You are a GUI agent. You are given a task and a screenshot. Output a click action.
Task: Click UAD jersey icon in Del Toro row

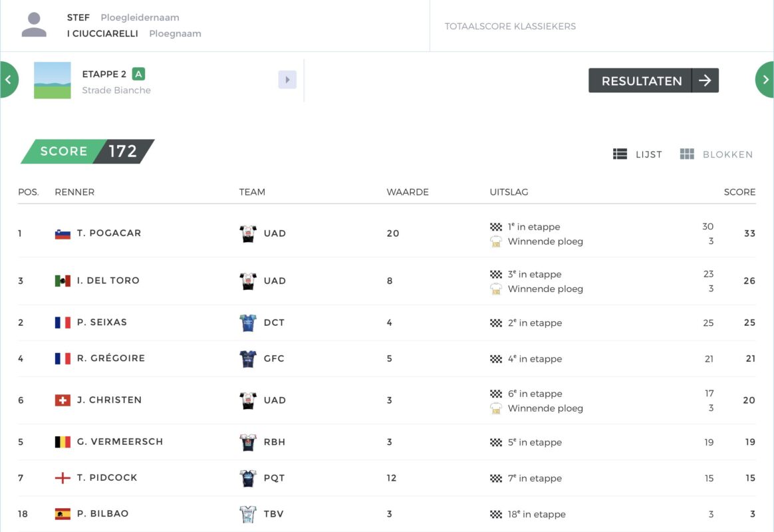248,281
